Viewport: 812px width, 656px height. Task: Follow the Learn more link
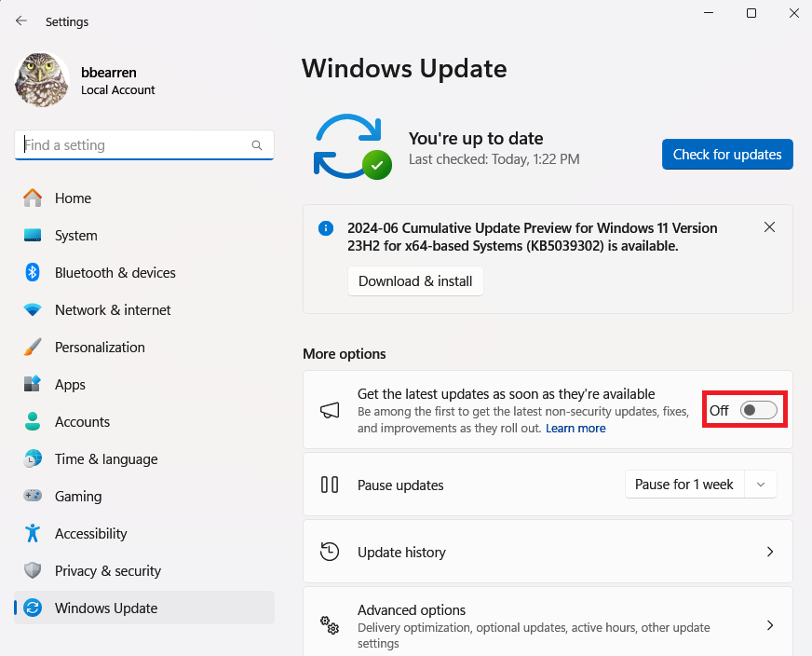(x=575, y=429)
